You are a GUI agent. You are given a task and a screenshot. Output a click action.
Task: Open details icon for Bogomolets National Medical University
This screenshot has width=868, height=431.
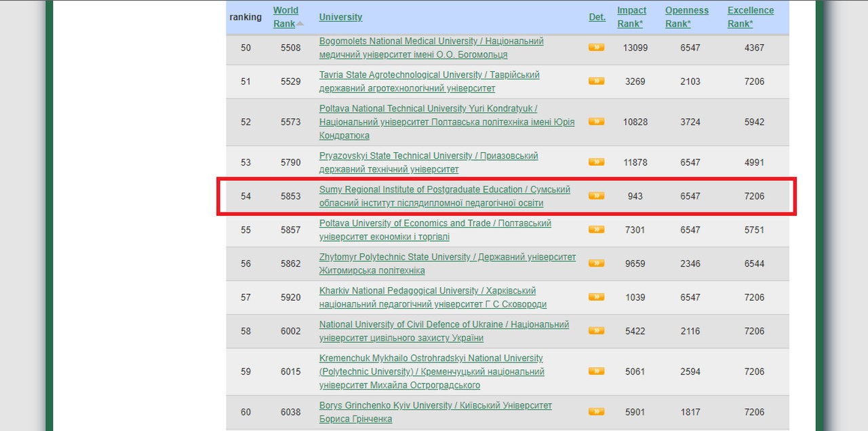(x=596, y=48)
